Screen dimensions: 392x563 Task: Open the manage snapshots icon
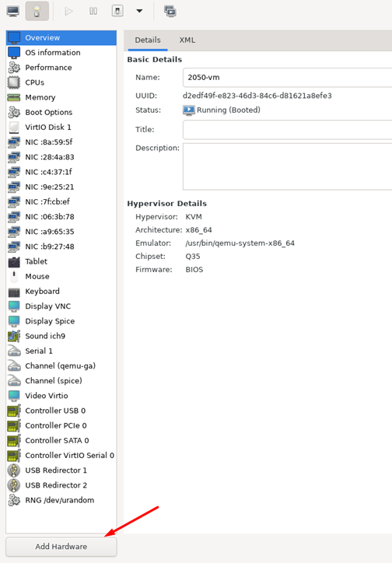click(170, 11)
